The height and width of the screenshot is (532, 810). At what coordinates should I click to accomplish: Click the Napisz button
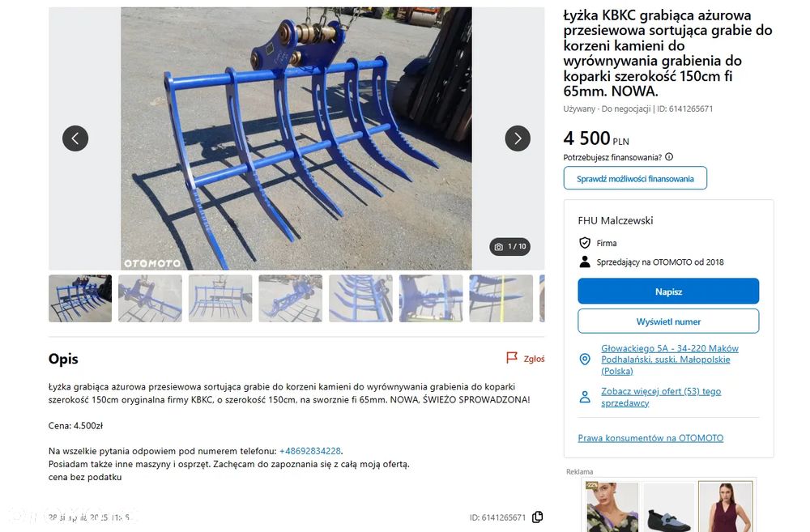[x=668, y=292]
